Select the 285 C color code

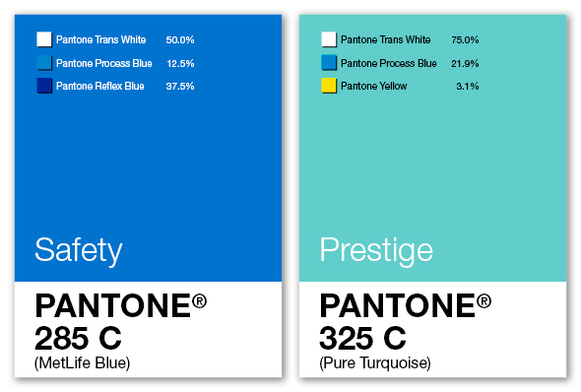78,338
